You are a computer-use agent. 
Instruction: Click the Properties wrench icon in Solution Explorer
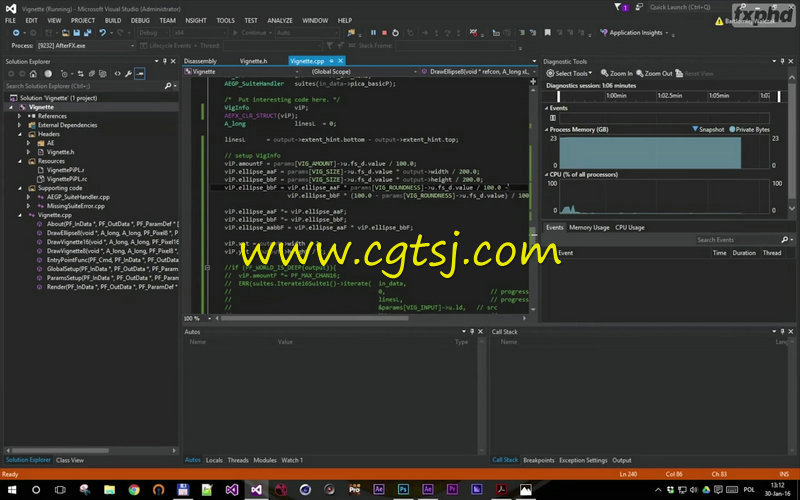coord(128,73)
